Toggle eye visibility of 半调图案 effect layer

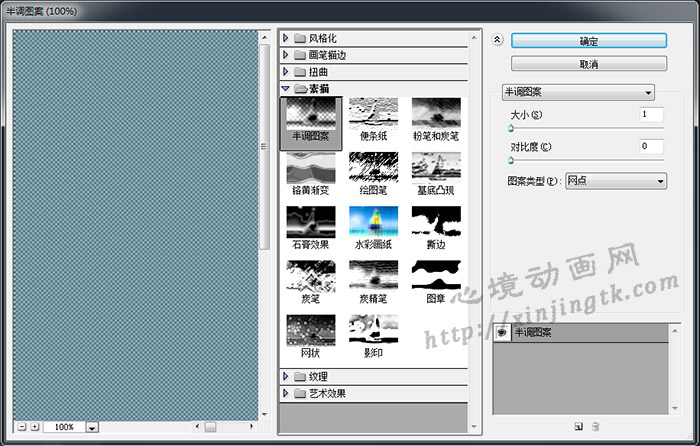tap(502, 332)
